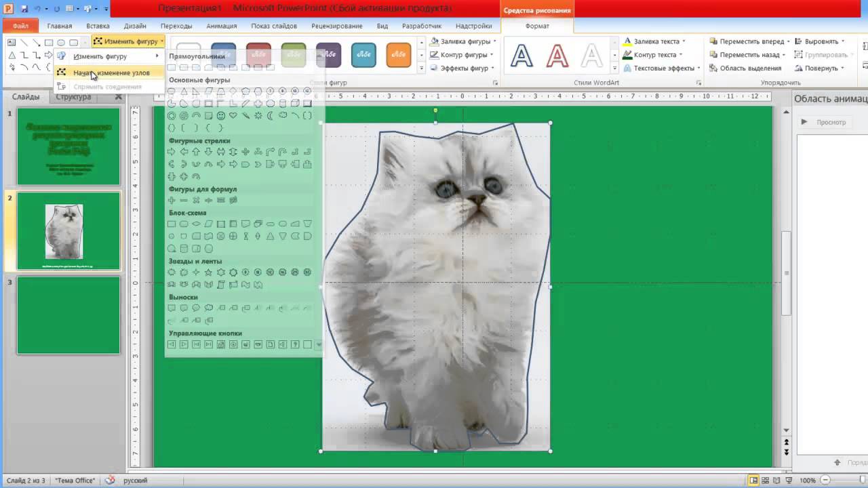Apply the purple shape style swatch
The width and height of the screenshot is (868, 488).
click(x=328, y=55)
